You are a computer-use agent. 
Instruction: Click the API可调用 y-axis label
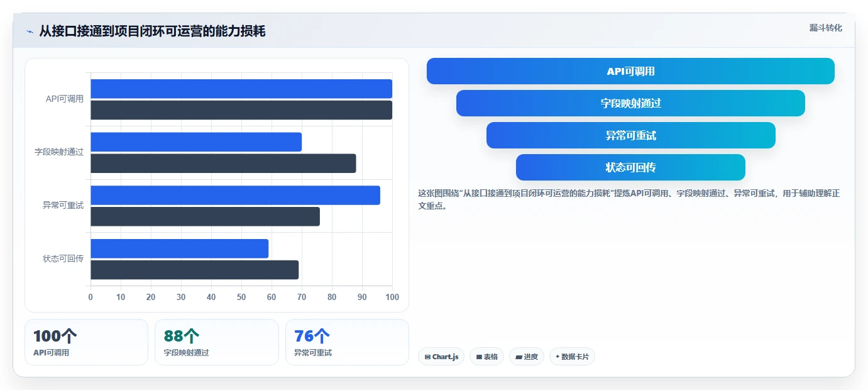coord(64,99)
